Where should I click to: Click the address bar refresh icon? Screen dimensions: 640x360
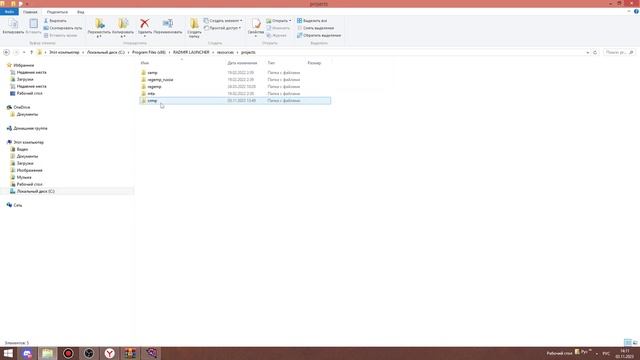click(595, 52)
